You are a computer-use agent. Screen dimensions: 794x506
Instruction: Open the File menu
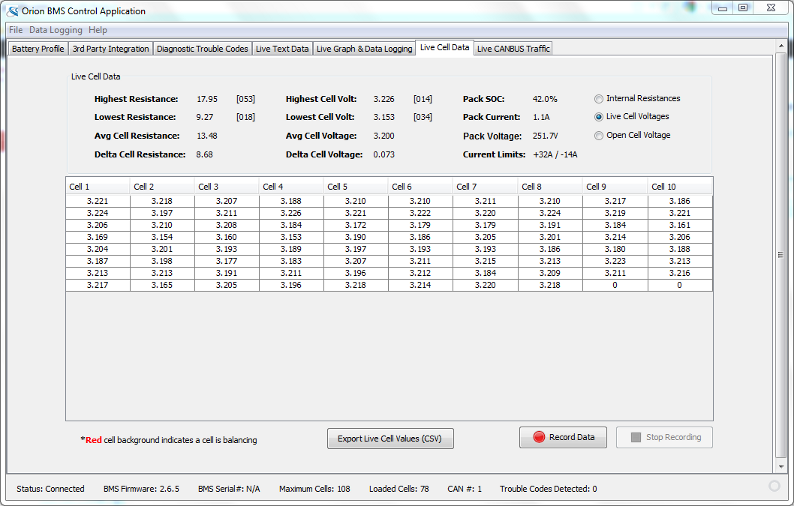tap(16, 30)
